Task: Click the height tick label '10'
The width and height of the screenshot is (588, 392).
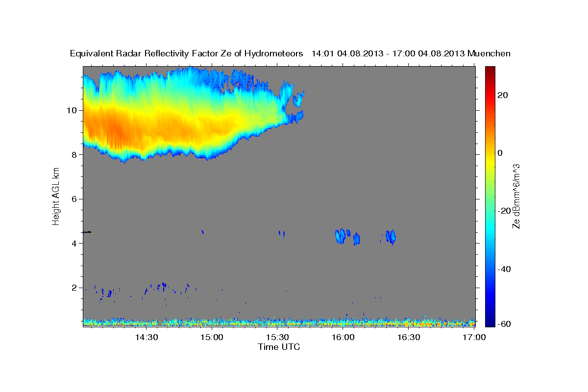Action: tap(73, 110)
